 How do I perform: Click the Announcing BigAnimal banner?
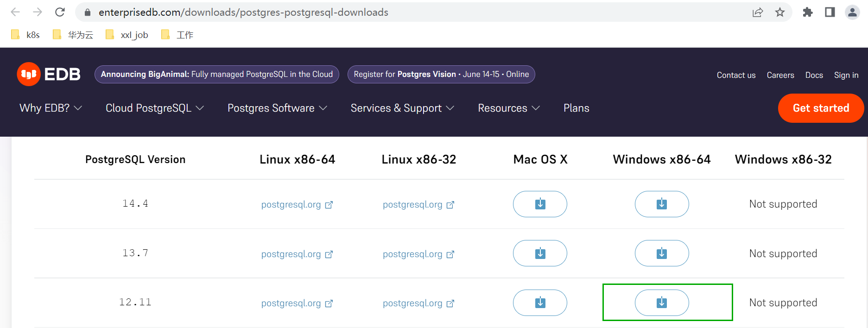(216, 74)
